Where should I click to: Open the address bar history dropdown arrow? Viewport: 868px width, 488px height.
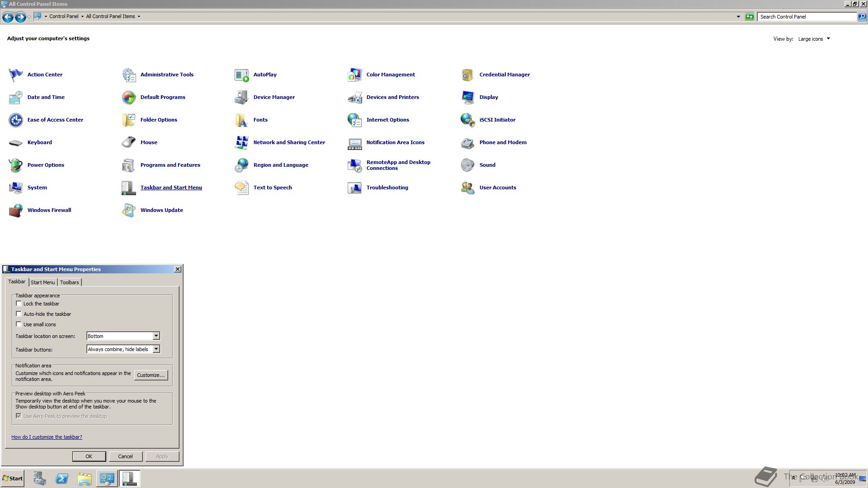click(738, 17)
